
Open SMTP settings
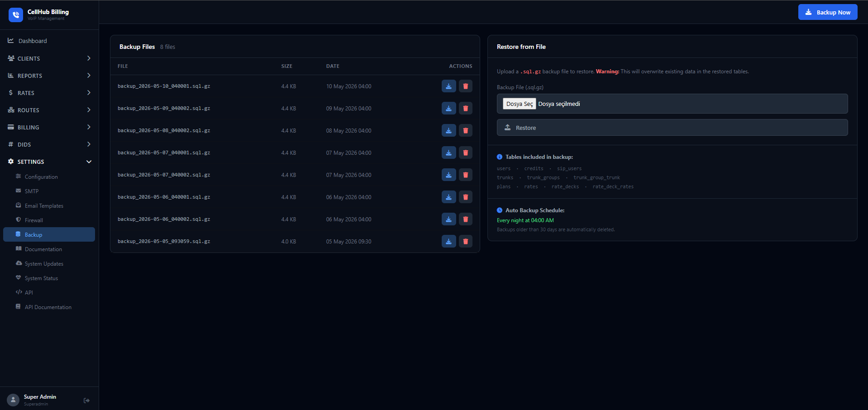pyautogui.click(x=49, y=191)
